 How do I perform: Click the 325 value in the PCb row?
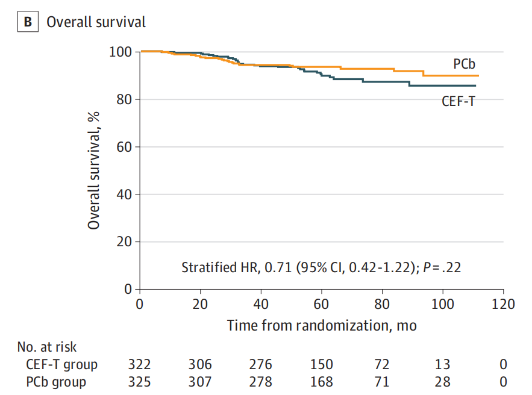pos(140,382)
